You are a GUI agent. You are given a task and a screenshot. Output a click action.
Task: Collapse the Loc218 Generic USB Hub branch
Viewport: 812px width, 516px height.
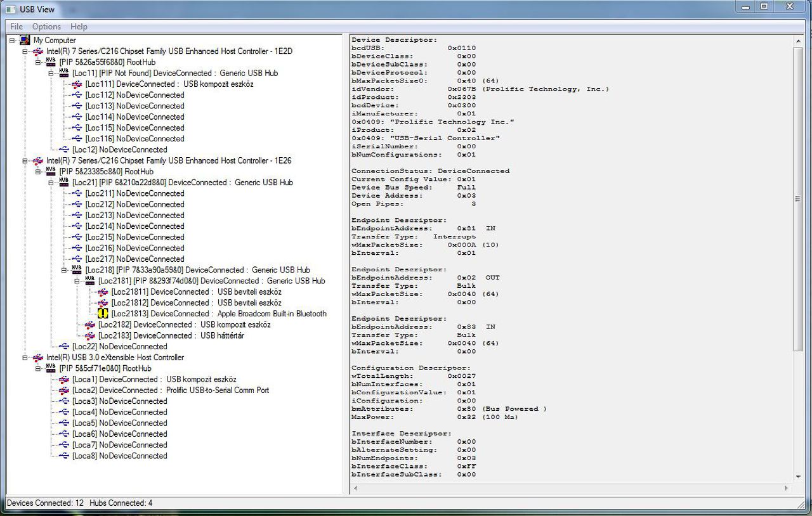(x=64, y=270)
